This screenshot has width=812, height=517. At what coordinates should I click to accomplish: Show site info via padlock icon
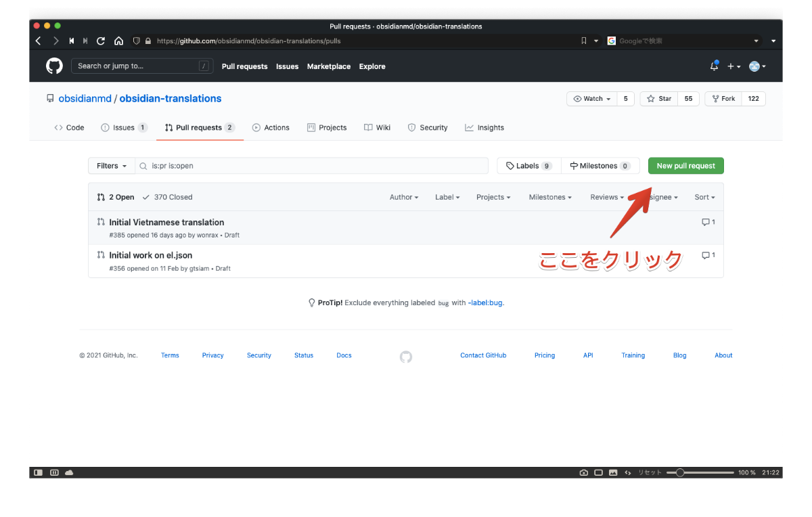pyautogui.click(x=148, y=41)
